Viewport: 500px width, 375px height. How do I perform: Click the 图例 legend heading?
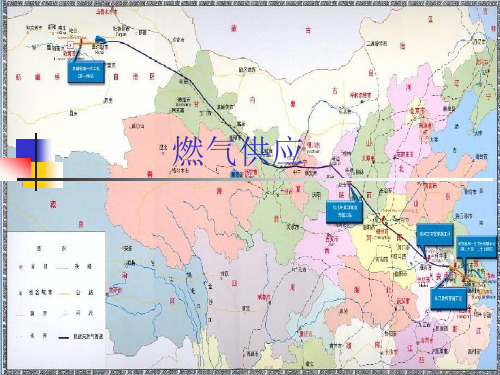tap(51, 249)
